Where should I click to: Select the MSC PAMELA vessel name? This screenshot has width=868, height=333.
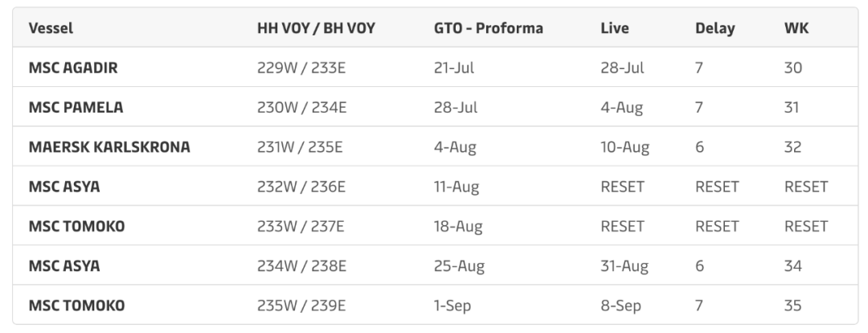[76, 107]
